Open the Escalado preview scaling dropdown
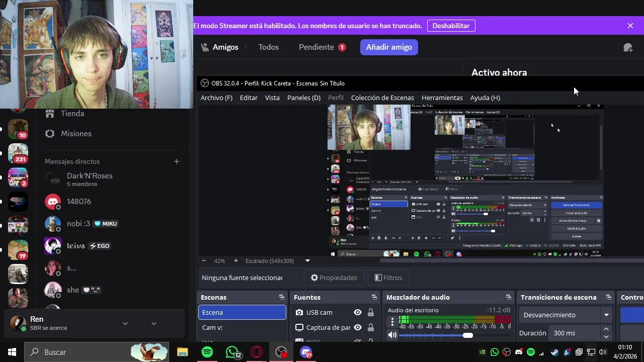 click(307, 261)
